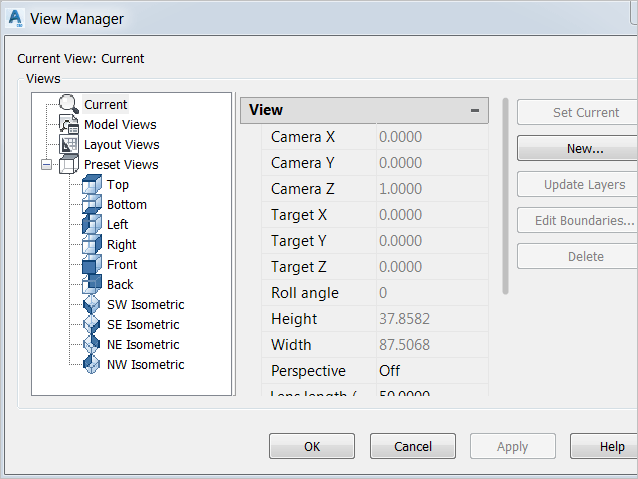Select the NW Isometric tree item
Viewport: 638px width, 479px height.
coord(145,365)
